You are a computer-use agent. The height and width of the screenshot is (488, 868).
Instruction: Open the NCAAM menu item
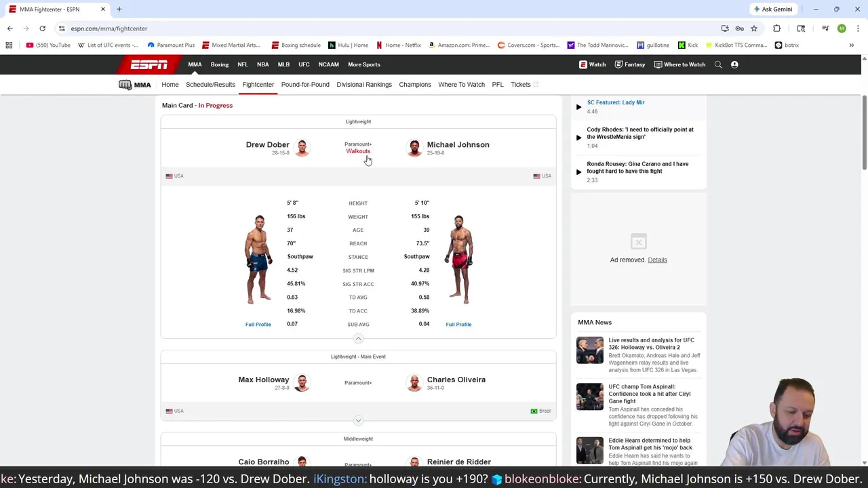(329, 64)
